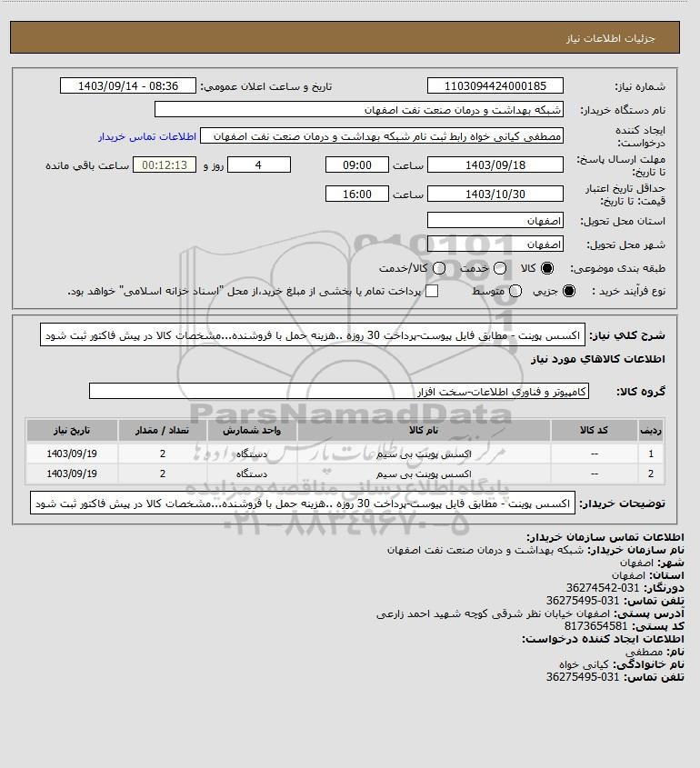This screenshot has height=768, width=700.
Task: Click the delivery city field اصفهان
Action: [495, 244]
